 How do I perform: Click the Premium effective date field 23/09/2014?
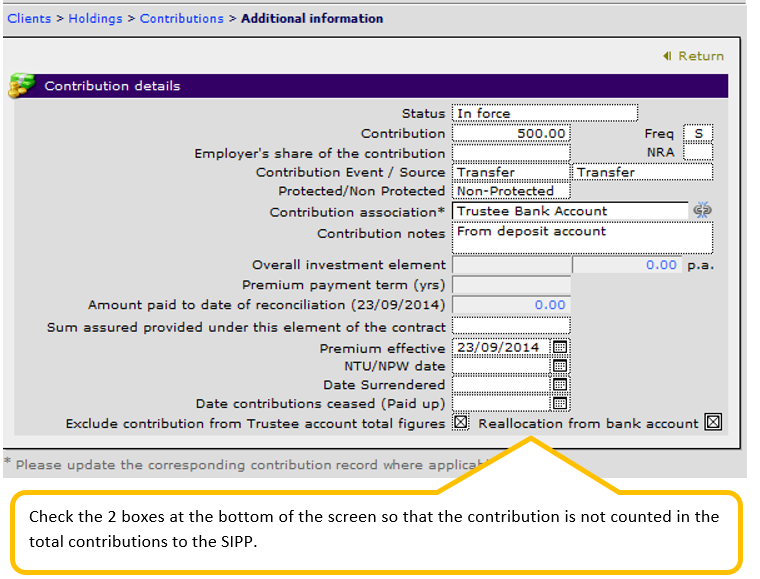coord(502,347)
